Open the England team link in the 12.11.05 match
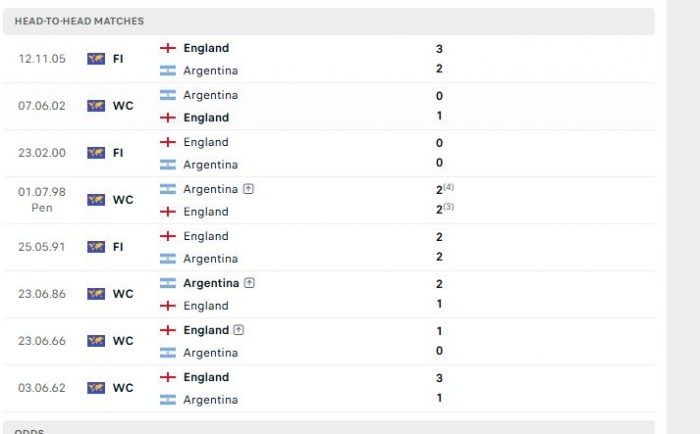Screen dimensions: 700x434 click(206, 48)
